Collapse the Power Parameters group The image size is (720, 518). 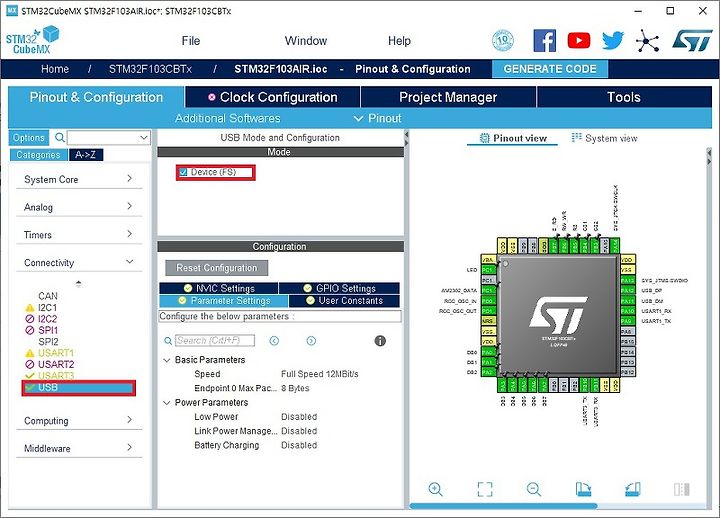(x=167, y=403)
